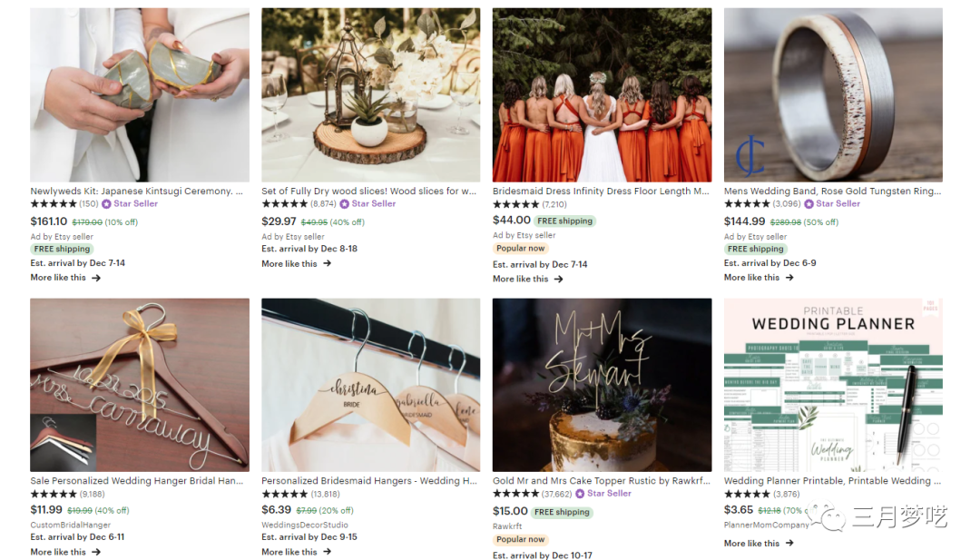This screenshot has width=980, height=560.
Task: Open More like this under Mens Wedding Band
Action: [759, 278]
